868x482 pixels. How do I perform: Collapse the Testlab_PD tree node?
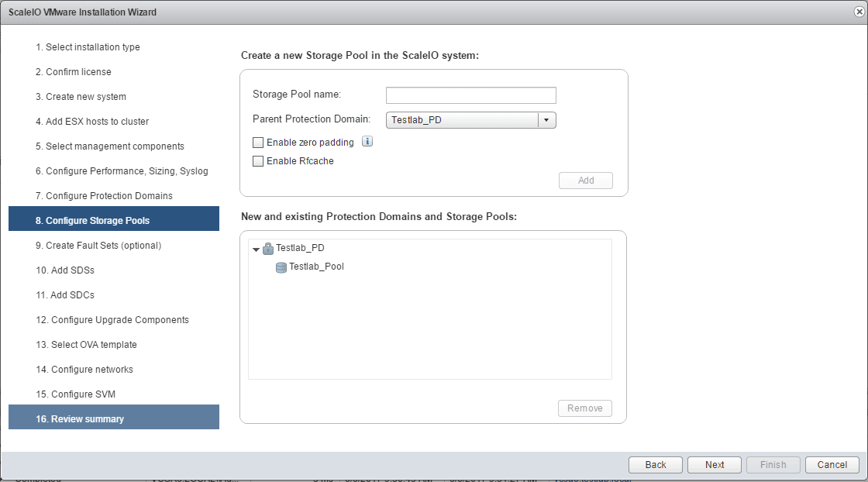[256, 249]
